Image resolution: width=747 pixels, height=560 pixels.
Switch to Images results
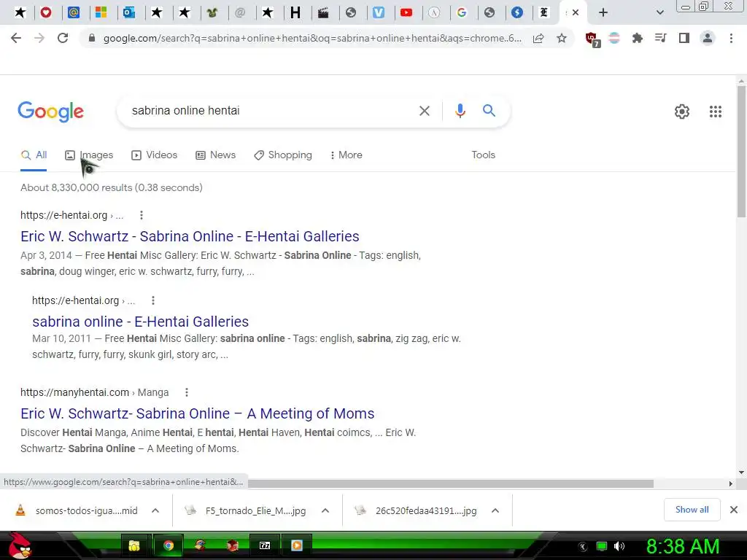(89, 155)
